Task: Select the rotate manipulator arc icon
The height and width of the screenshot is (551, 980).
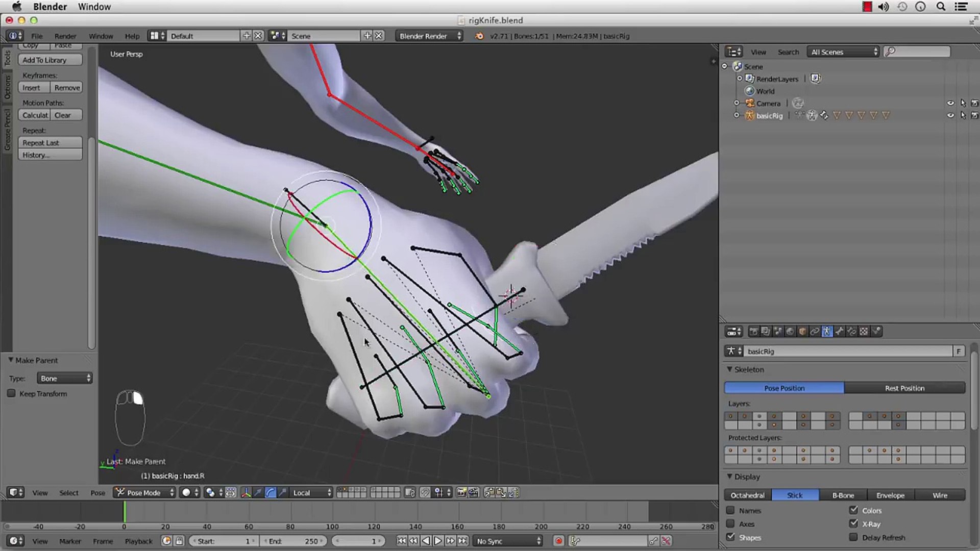Action: point(270,492)
